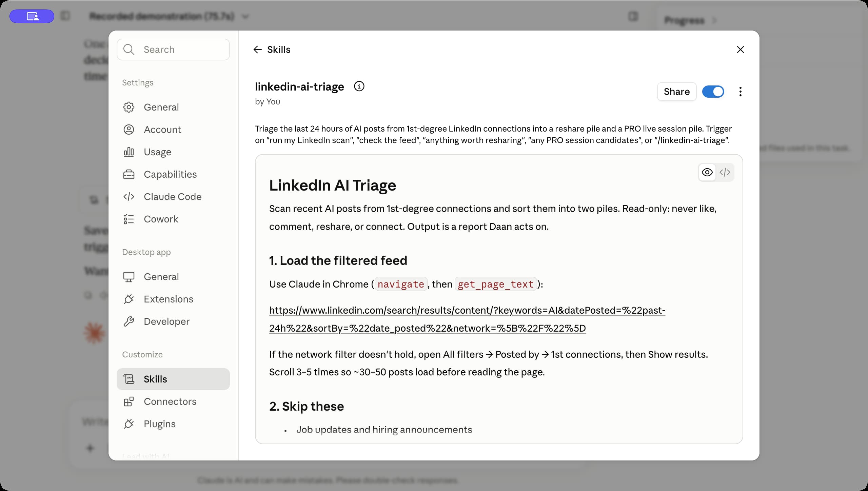Click the Customize section label
Screen dimensions: 868x491
click(x=142, y=355)
